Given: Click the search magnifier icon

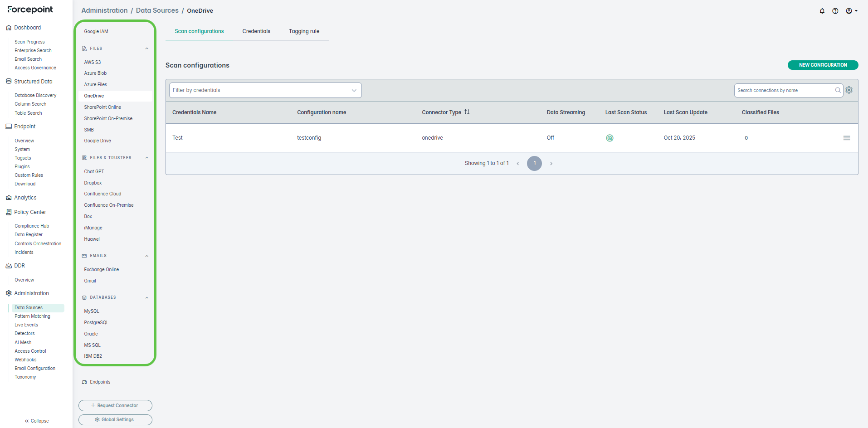Looking at the screenshot, I should [838, 90].
